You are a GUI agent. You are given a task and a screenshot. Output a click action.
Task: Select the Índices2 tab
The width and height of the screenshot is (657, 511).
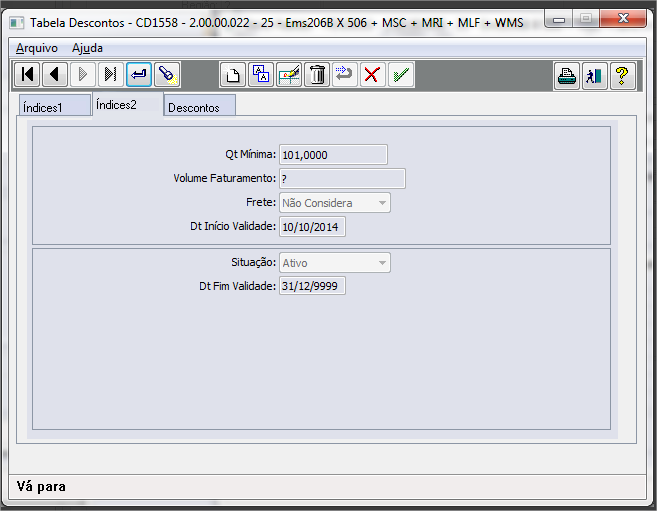point(127,105)
